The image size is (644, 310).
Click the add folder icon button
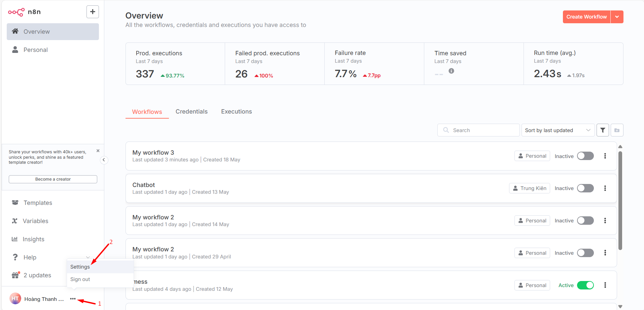pos(617,130)
